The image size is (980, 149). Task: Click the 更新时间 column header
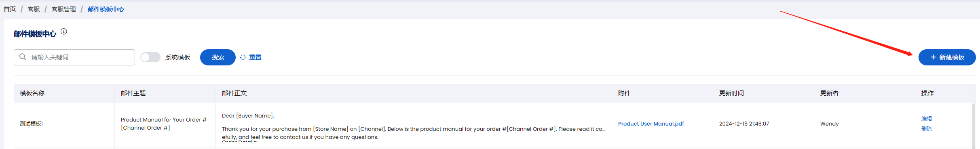click(x=731, y=93)
